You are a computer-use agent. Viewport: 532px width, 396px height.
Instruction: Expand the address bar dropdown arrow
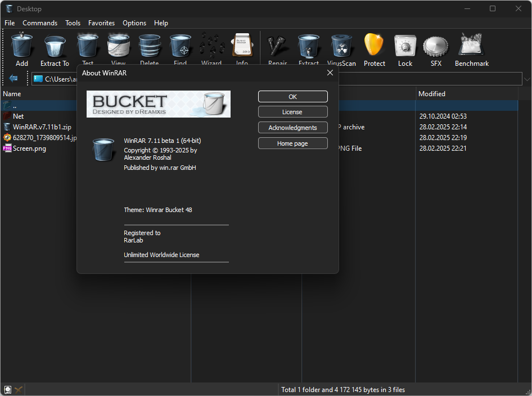pyautogui.click(x=526, y=79)
